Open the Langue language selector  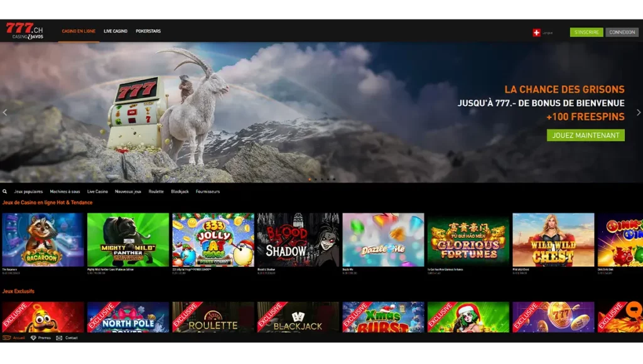pos(548,33)
